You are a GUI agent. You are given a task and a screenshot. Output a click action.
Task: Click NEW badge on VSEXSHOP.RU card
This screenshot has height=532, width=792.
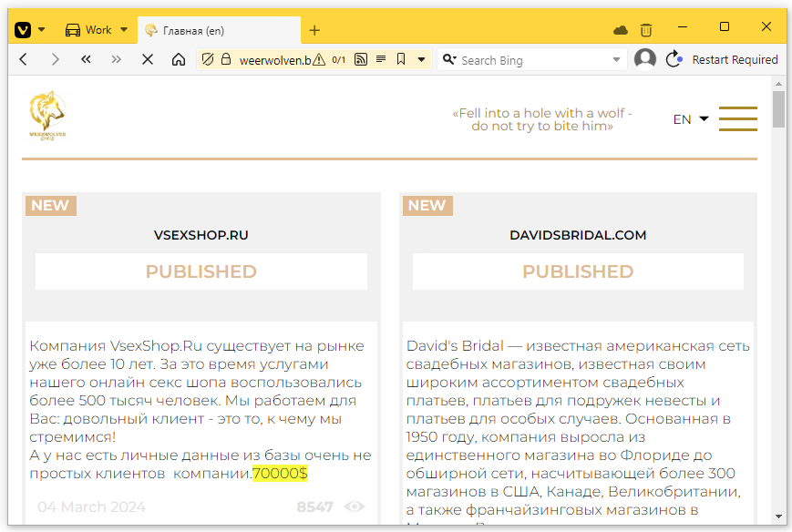pyautogui.click(x=50, y=206)
